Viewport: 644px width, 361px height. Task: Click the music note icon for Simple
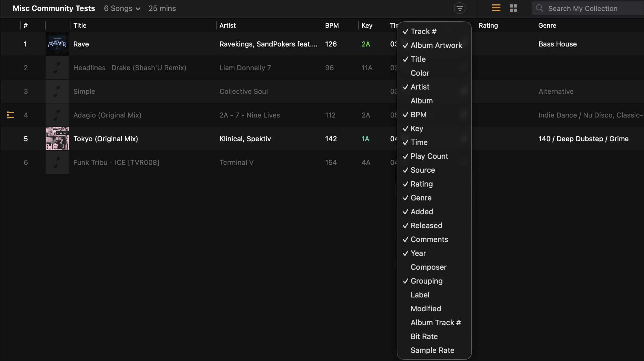tap(57, 92)
